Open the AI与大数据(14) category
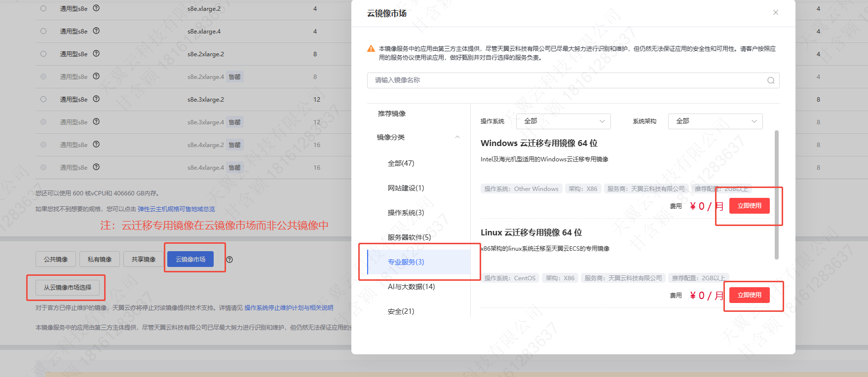 (411, 287)
